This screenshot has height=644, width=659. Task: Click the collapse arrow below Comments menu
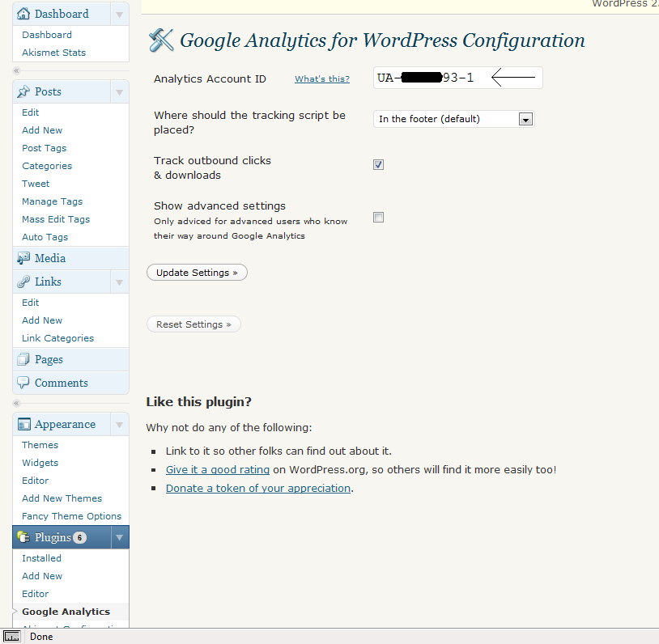(16, 403)
